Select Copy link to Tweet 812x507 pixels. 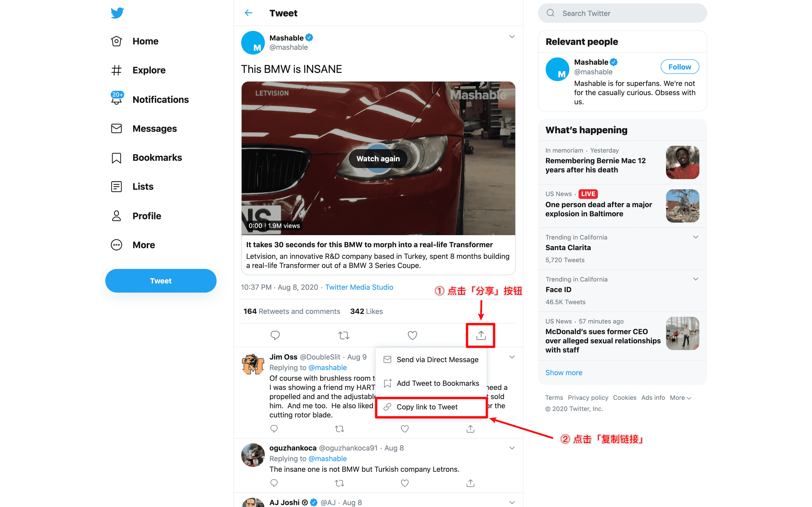[x=431, y=407]
